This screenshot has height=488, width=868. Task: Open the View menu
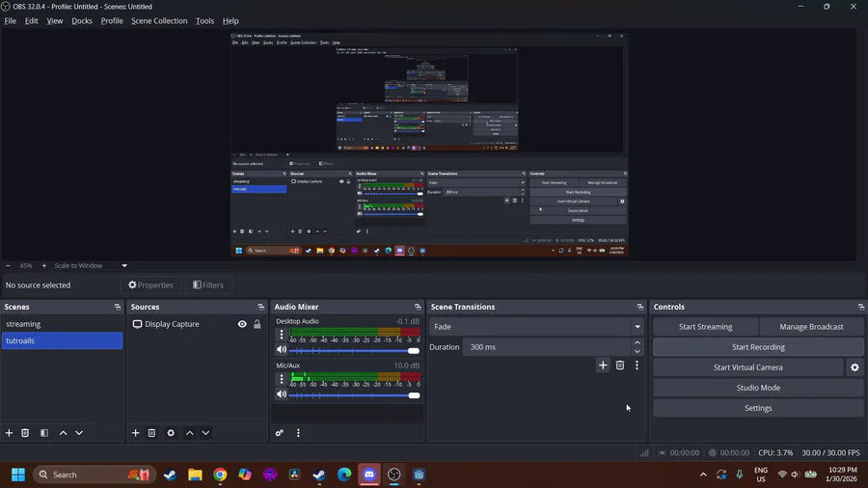(54, 21)
